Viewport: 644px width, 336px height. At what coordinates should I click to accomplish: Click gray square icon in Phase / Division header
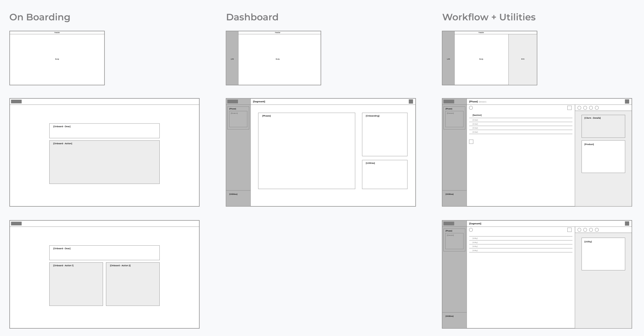(627, 102)
